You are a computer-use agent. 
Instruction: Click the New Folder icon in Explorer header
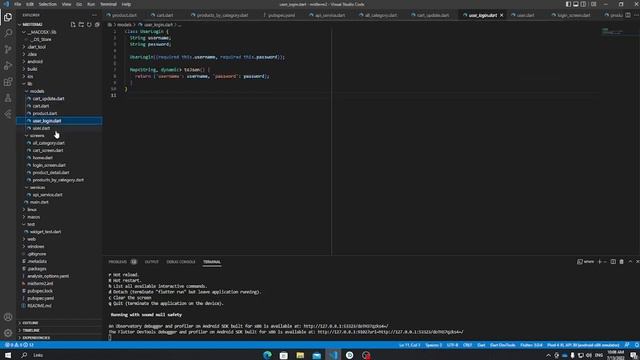[81, 24]
